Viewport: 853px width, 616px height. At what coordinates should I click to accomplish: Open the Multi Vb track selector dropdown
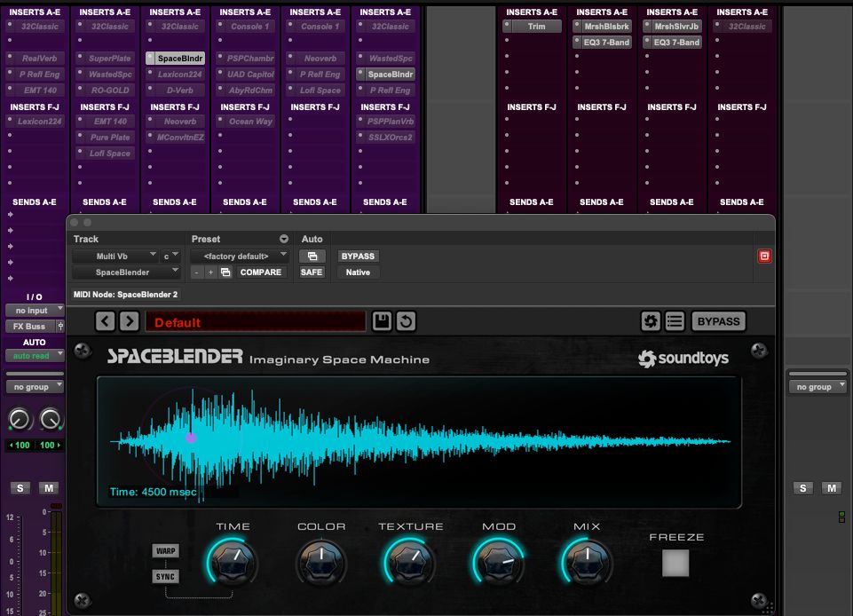pos(115,256)
